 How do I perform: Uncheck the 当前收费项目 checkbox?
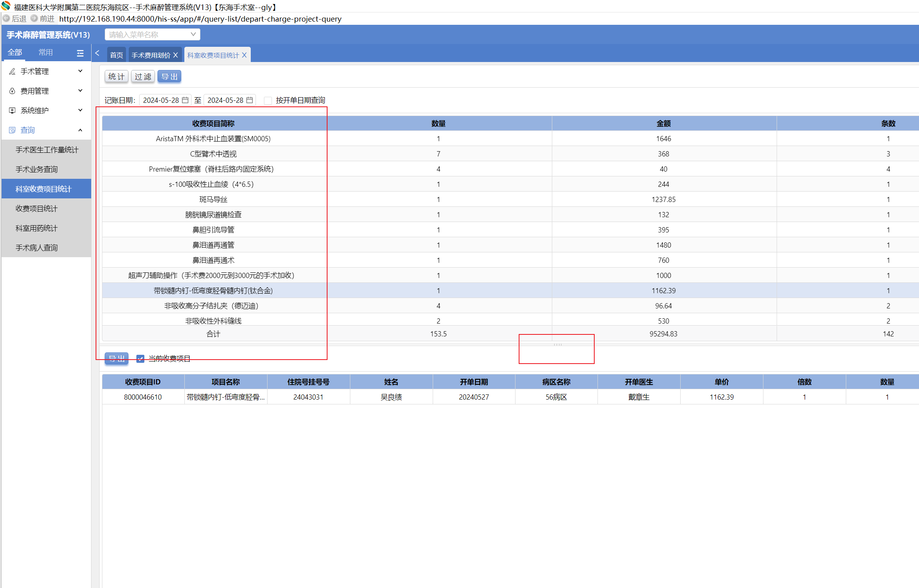[140, 359]
